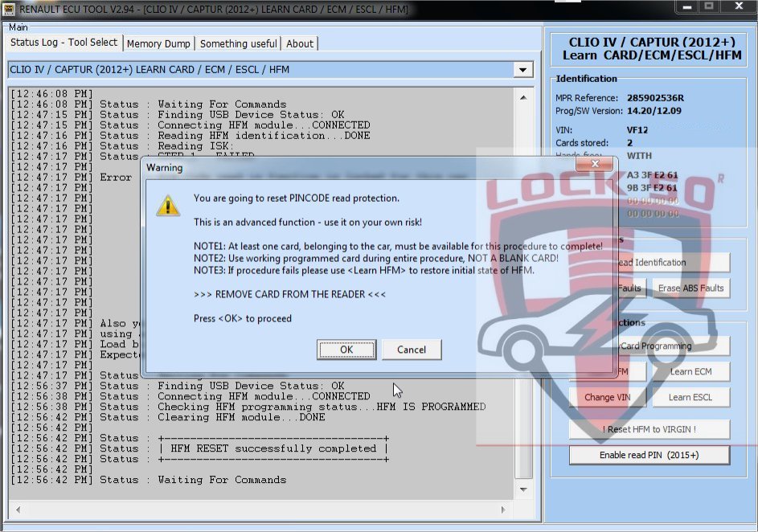758x532 pixels.
Task: Switch to the Memory Dump tab
Action: pos(158,43)
